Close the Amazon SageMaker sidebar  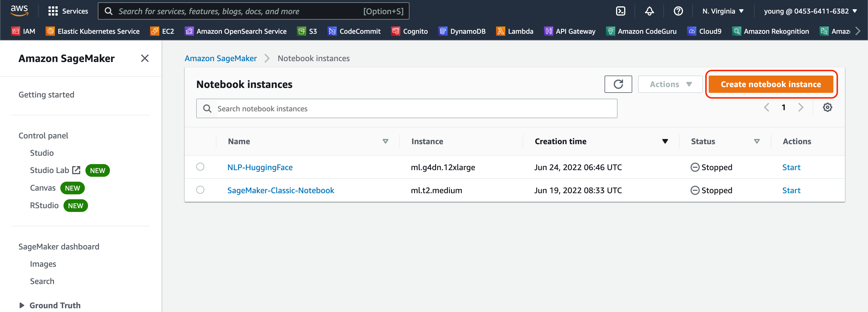tap(145, 58)
